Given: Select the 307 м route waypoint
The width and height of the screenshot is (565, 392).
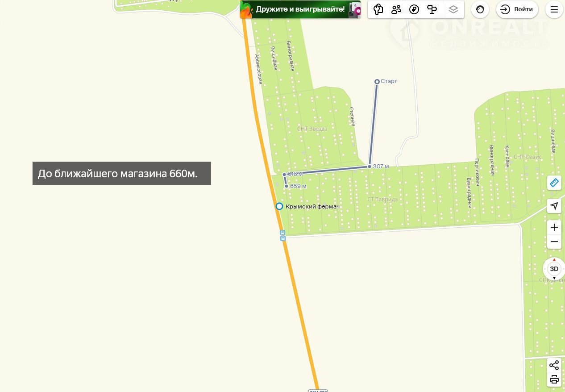Looking at the screenshot, I should click(x=370, y=166).
